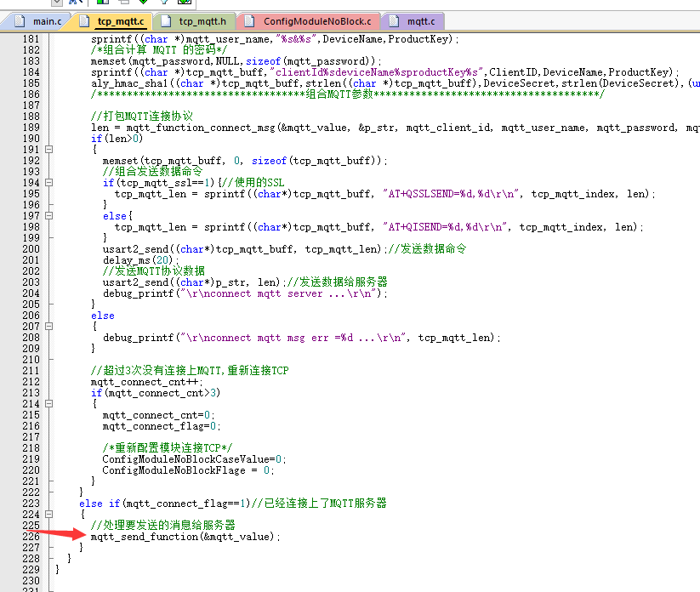
Task: Click the file icon on ConfigModuleNoBlock.c tab
Action: click(x=250, y=21)
